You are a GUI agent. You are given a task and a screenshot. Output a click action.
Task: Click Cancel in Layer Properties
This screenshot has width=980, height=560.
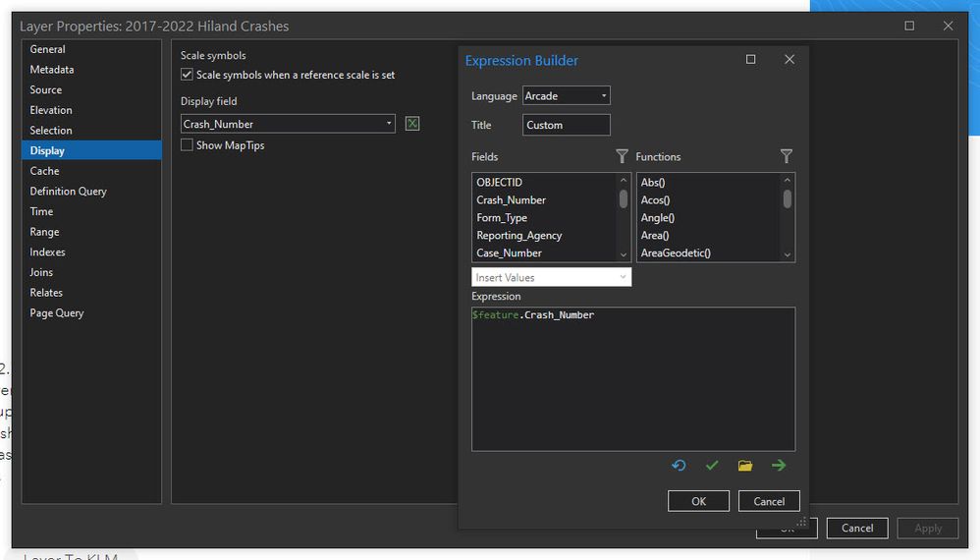pos(857,529)
